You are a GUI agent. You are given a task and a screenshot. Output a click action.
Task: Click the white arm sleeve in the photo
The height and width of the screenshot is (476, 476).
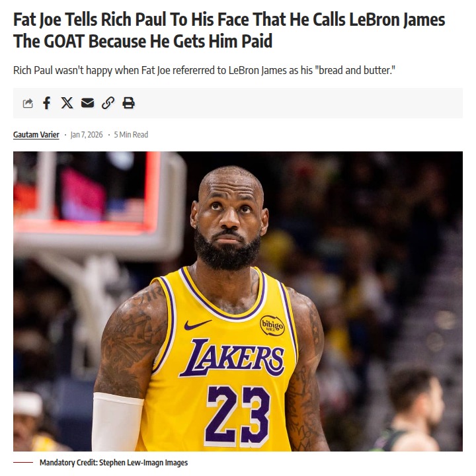(x=117, y=422)
